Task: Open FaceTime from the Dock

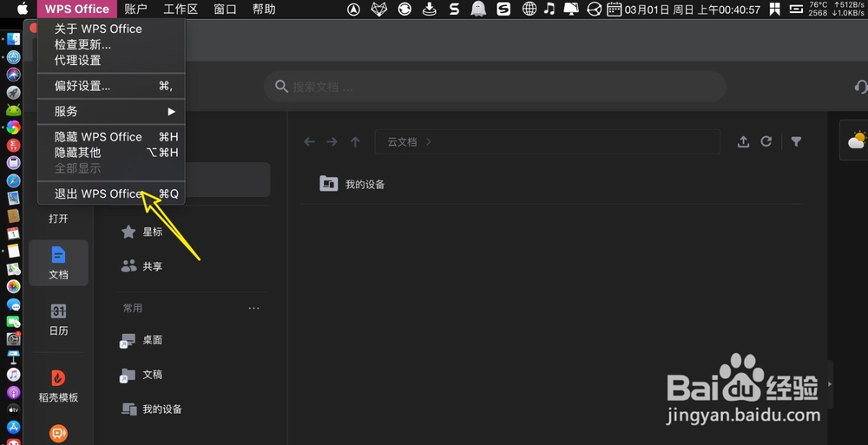Action: 13,322
